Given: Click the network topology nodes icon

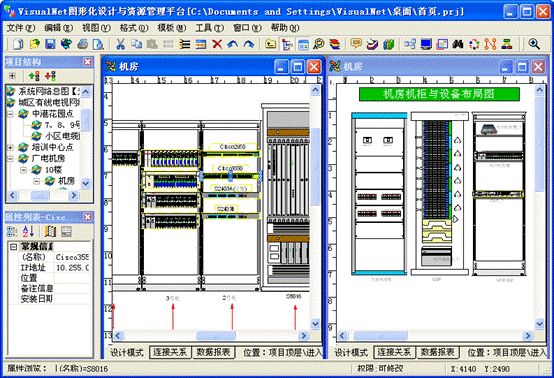Looking at the screenshot, I should coord(410,44).
